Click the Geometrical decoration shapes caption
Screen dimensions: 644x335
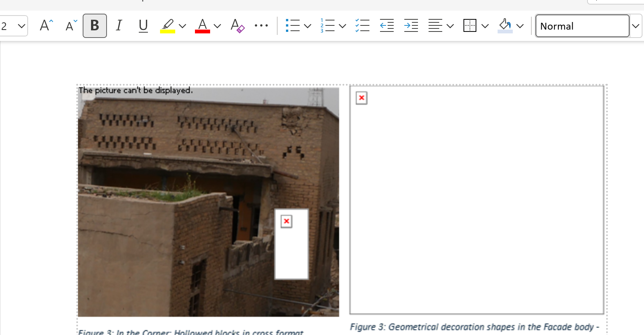474,327
